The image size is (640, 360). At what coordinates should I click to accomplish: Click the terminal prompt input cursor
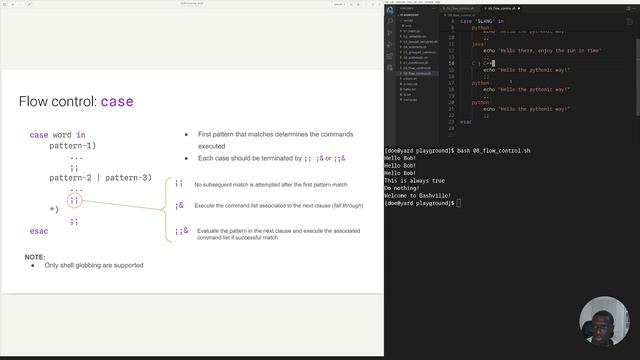(459, 203)
